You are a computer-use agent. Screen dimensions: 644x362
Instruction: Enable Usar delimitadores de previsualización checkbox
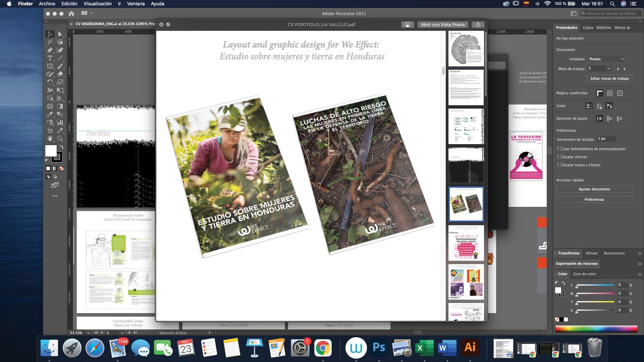(x=559, y=149)
